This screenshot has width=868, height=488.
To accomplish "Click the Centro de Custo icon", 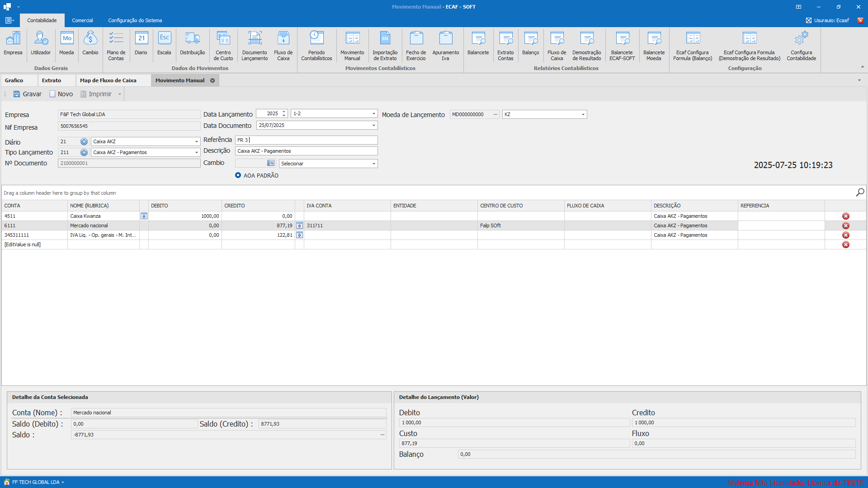I will [x=223, y=45].
